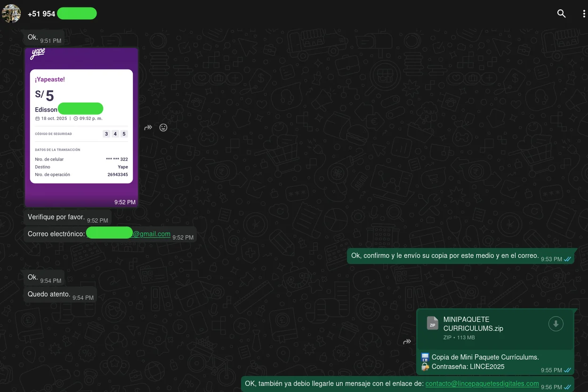
Task: Open the contact's profile picture
Action: click(x=11, y=14)
